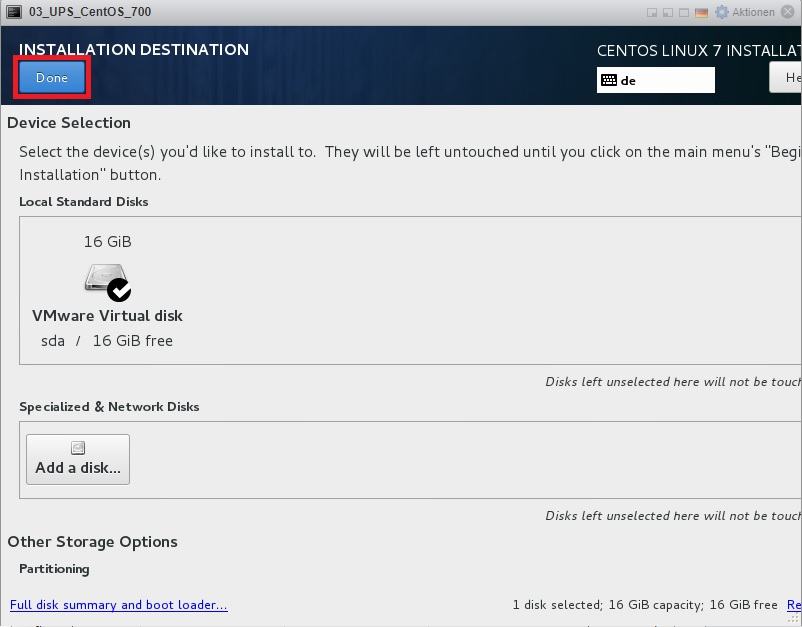The image size is (802, 627).
Task: Click the 'sda / 16 GiB free' text
Action: tap(107, 341)
